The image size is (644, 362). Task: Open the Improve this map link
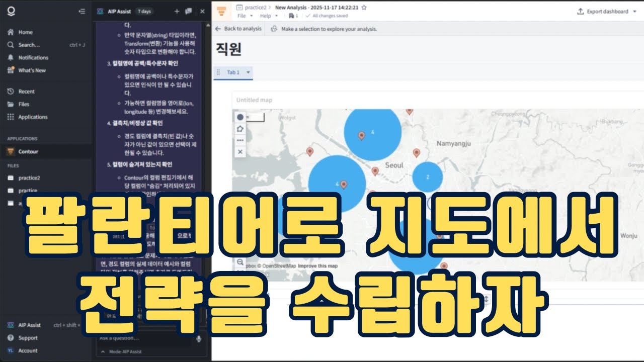[317, 265]
